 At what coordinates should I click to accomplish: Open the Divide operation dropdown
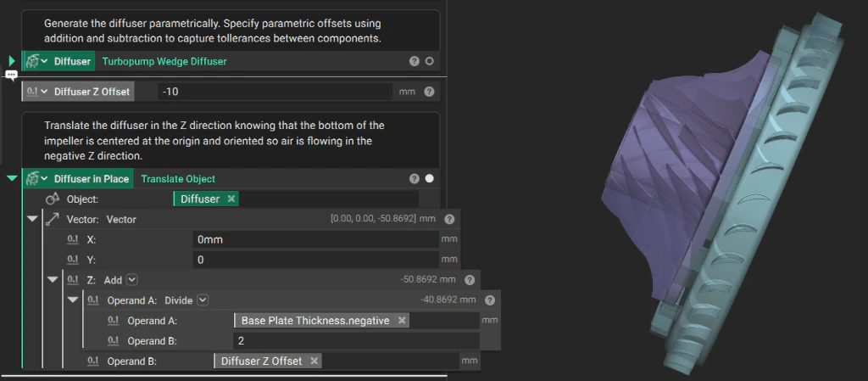coord(203,300)
